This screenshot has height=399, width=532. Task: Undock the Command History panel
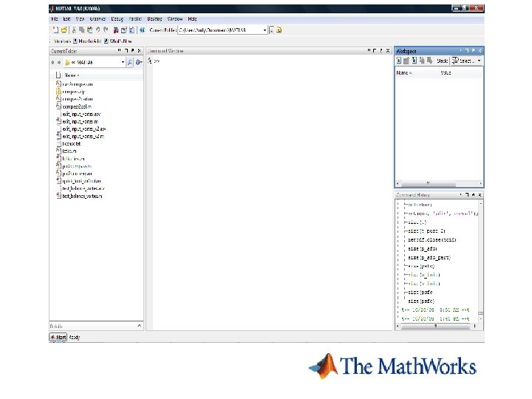tap(474, 195)
